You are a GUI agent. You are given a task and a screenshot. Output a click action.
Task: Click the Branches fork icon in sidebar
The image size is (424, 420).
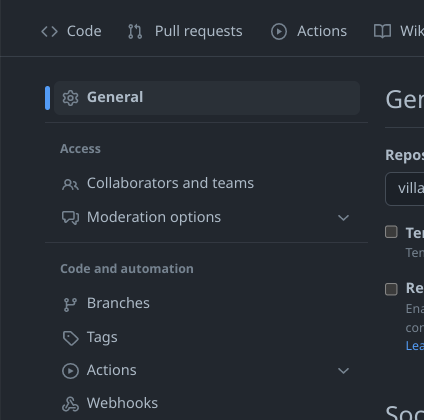[x=70, y=304]
